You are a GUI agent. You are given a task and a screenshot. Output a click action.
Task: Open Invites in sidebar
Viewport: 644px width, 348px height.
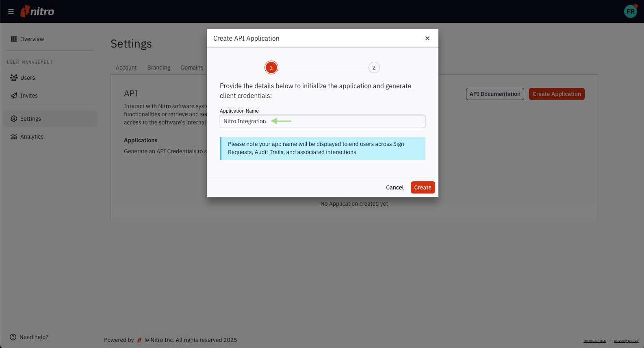29,96
